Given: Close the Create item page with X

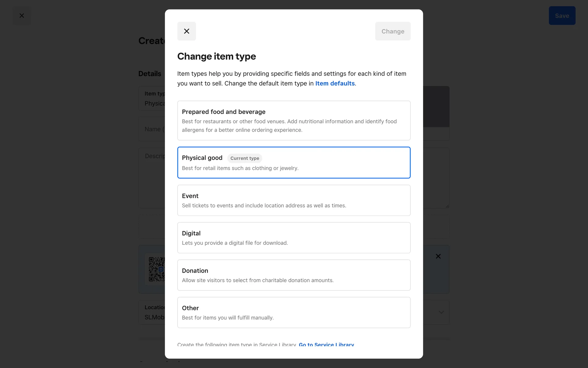Looking at the screenshot, I should (x=22, y=16).
